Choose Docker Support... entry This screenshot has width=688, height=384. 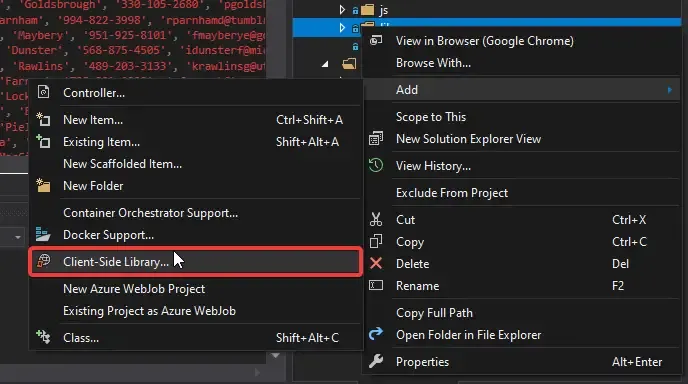click(x=195, y=235)
